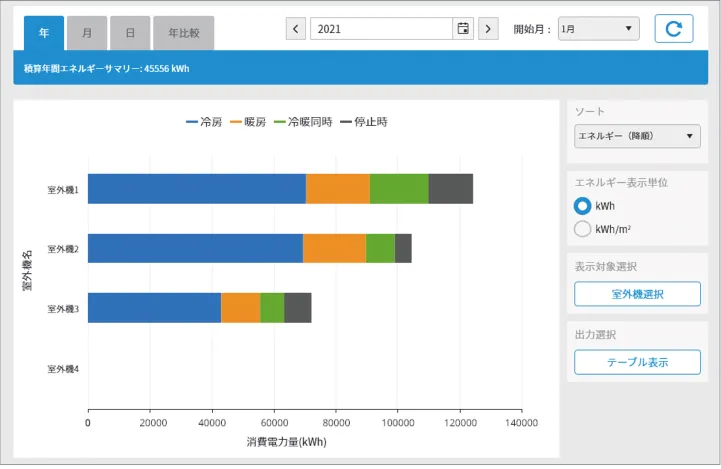
Task: Expand the ソート sort order dropdown
Action: point(637,136)
